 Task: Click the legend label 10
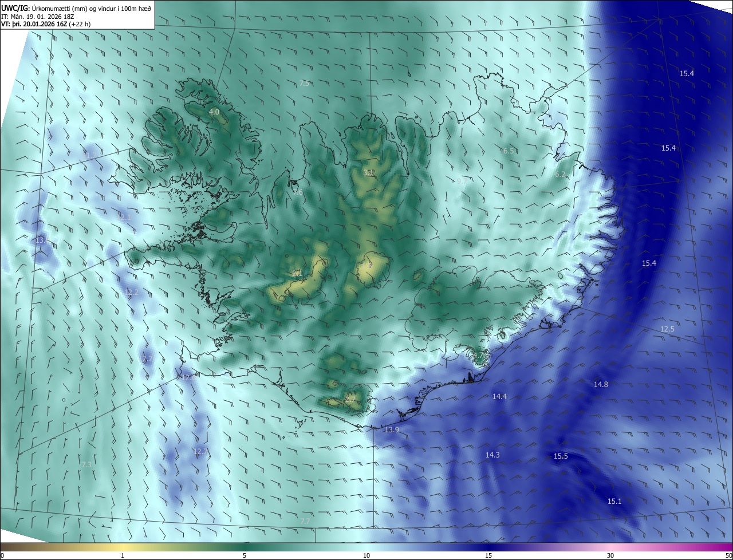click(366, 555)
